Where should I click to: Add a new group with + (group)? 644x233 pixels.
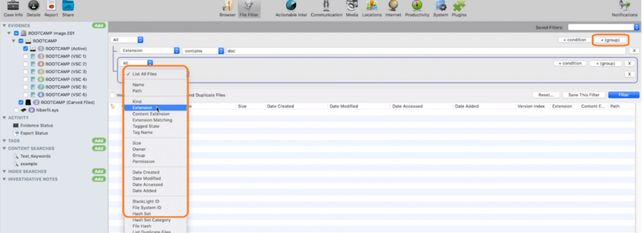click(x=610, y=40)
